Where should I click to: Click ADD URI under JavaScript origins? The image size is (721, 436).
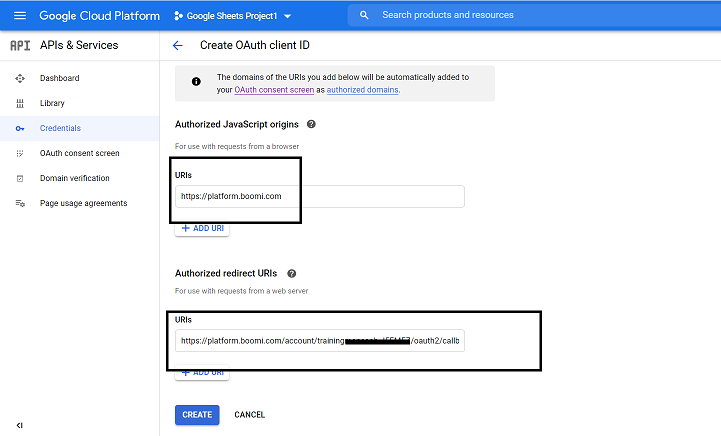[x=202, y=229]
